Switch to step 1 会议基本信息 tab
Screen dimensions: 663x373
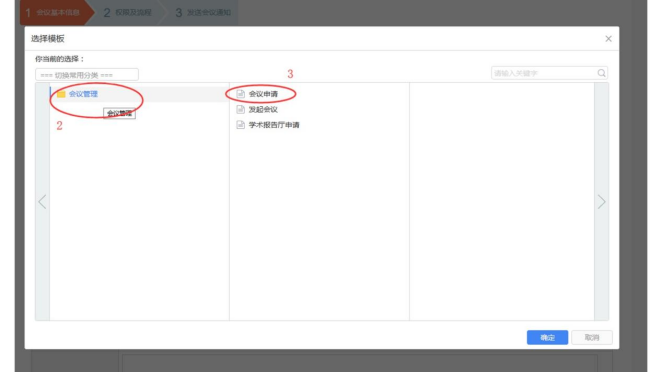(57, 13)
